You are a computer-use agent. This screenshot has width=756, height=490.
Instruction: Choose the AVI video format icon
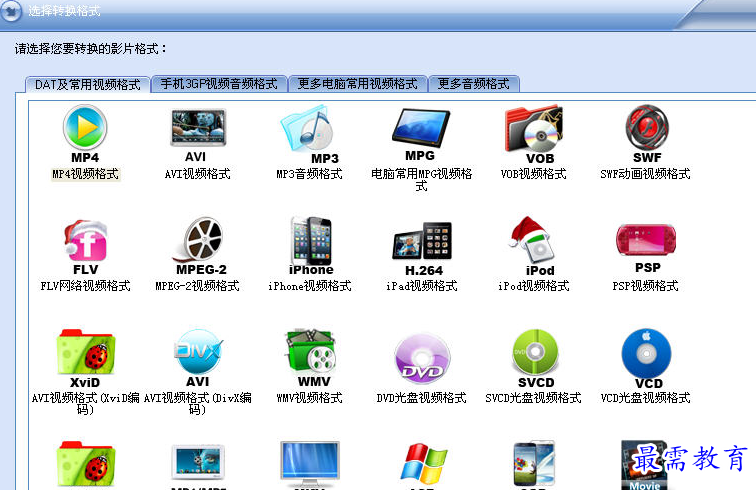(x=198, y=128)
